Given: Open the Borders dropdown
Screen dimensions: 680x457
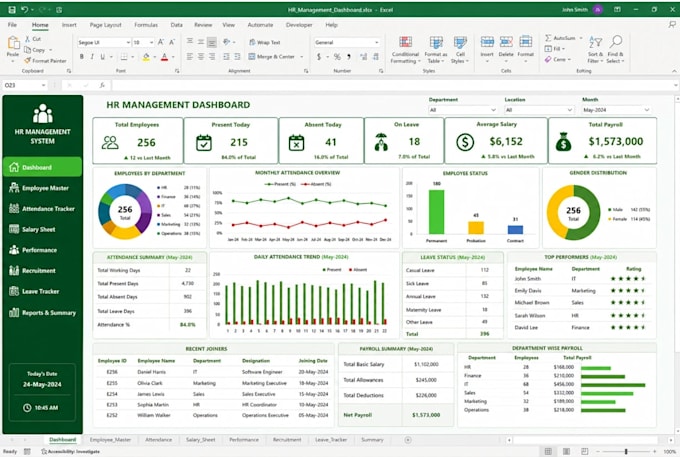Looking at the screenshot, I should pos(133,57).
